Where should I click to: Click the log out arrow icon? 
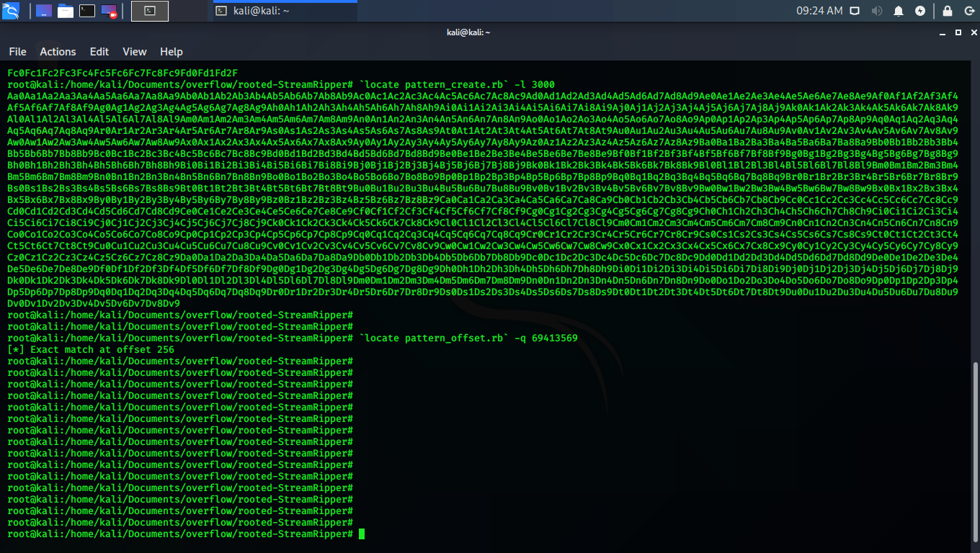(x=968, y=11)
